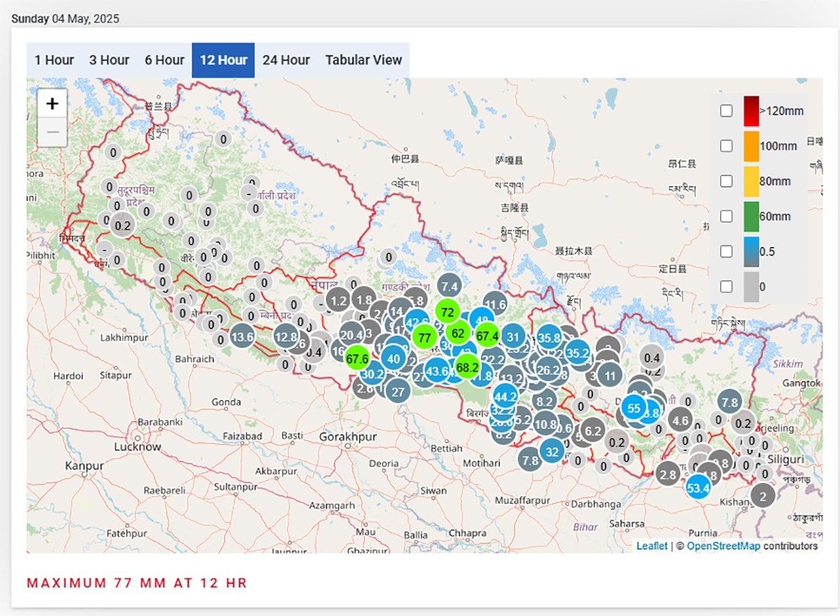
Task: Select the 40 mm blue marker
Action: pyautogui.click(x=393, y=360)
